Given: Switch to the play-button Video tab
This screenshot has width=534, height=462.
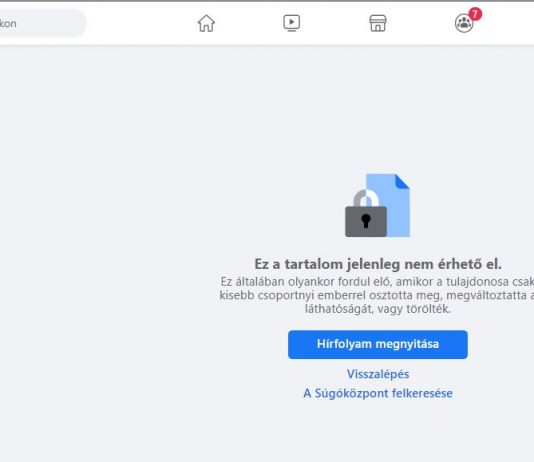Looking at the screenshot, I should point(292,23).
